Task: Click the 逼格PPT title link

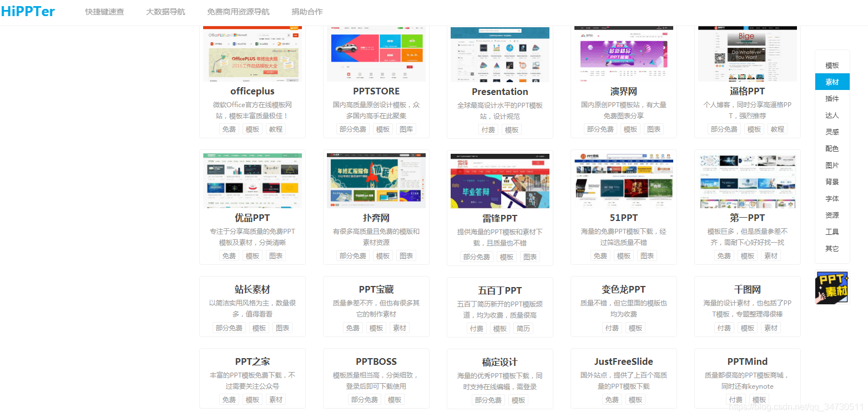Action: [748, 91]
